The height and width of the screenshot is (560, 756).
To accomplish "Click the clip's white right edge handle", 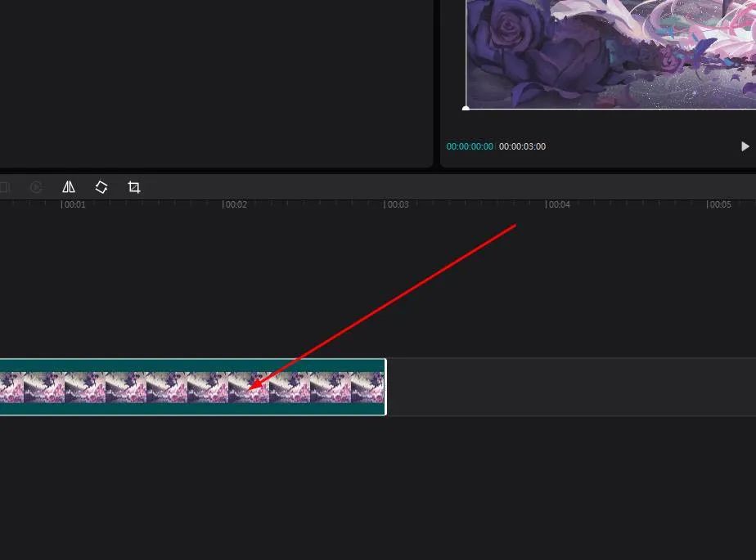I will (385, 387).
